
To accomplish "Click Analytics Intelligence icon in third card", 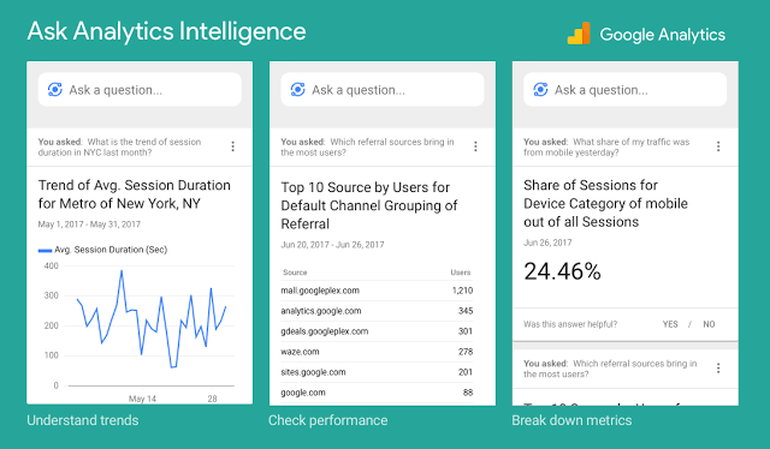I will (x=540, y=90).
